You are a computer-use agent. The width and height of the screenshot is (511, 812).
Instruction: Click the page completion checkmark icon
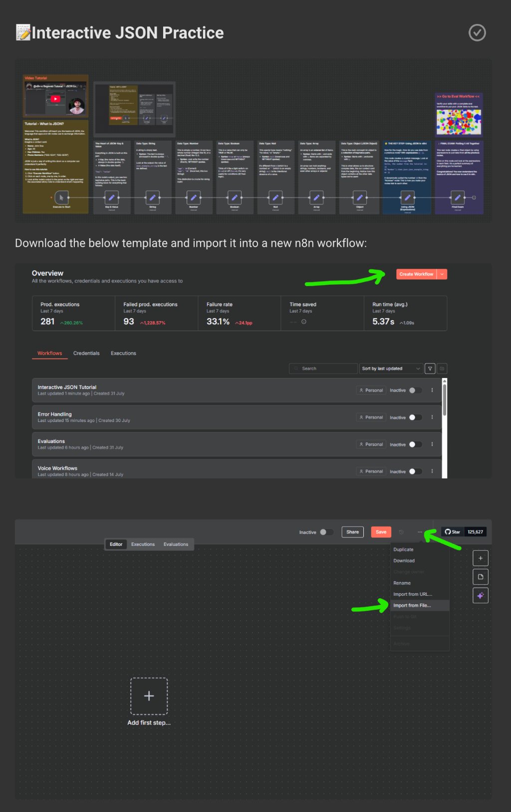477,33
